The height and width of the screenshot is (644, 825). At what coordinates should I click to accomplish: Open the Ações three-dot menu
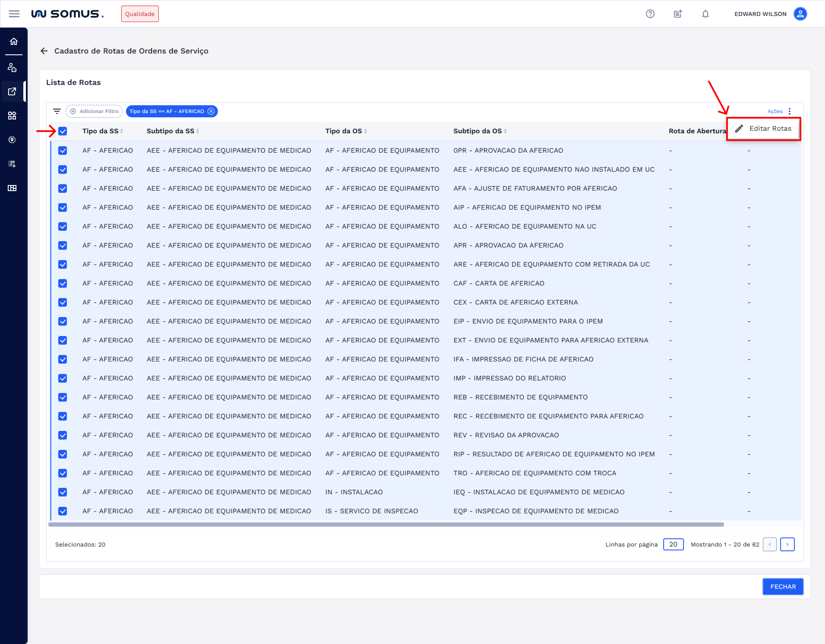click(x=789, y=112)
